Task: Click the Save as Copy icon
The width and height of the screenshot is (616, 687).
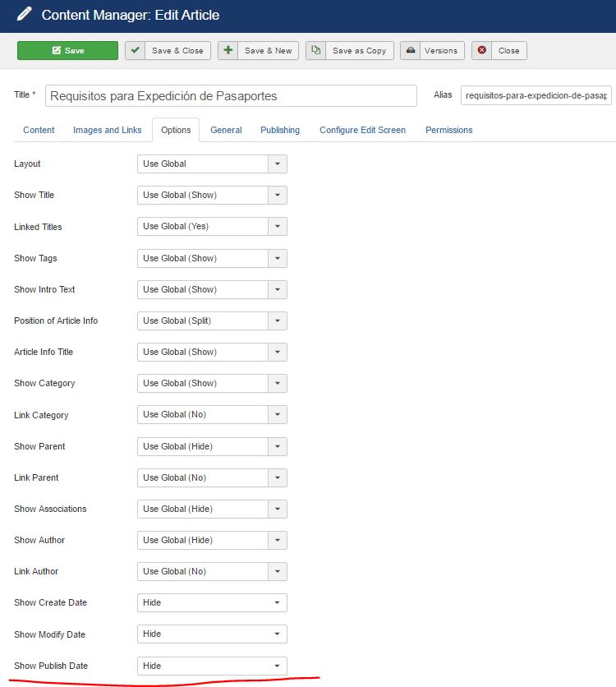Action: pos(316,50)
